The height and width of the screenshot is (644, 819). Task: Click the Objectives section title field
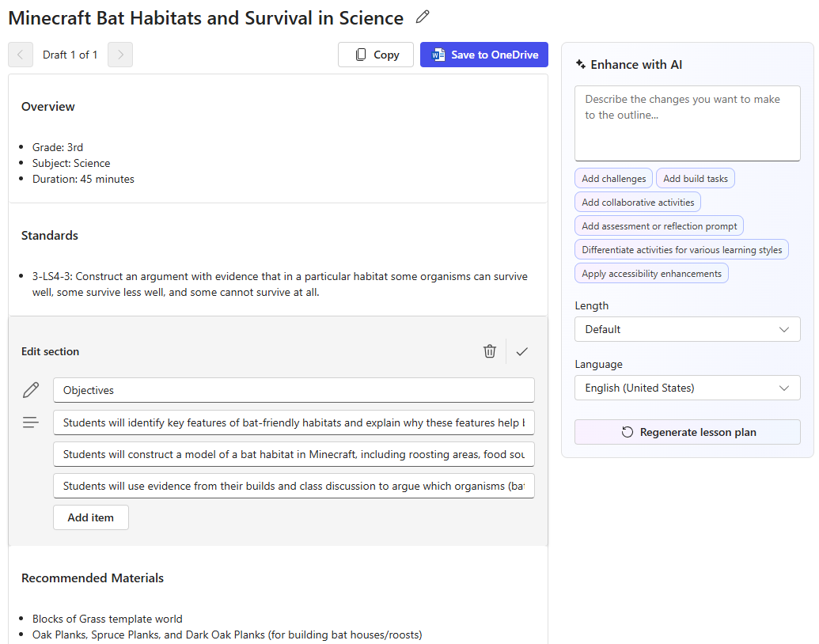click(294, 390)
